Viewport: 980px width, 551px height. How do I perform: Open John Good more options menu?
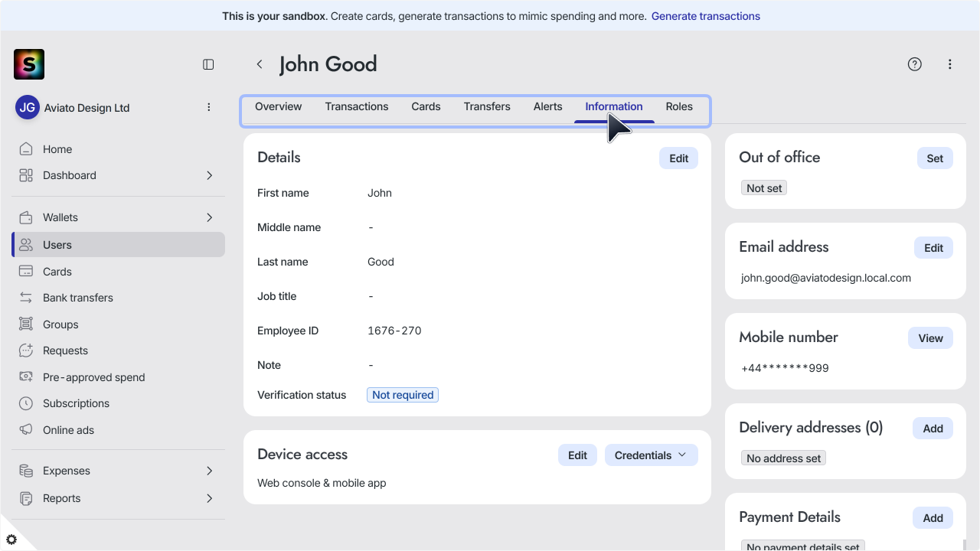click(x=950, y=64)
